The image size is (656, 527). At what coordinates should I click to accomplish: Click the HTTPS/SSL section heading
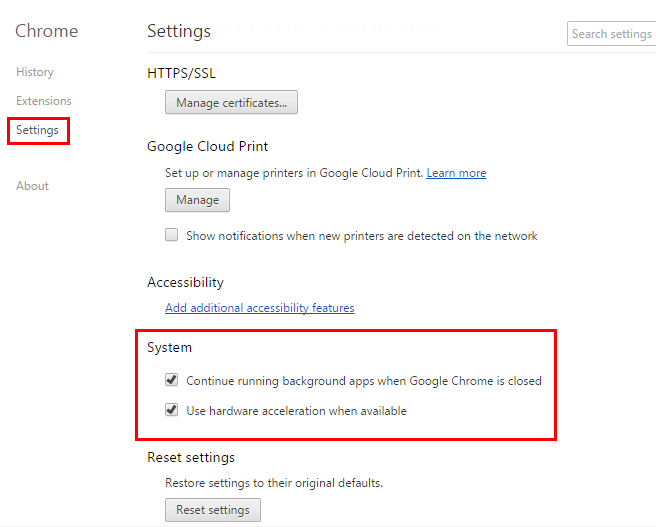point(181,73)
